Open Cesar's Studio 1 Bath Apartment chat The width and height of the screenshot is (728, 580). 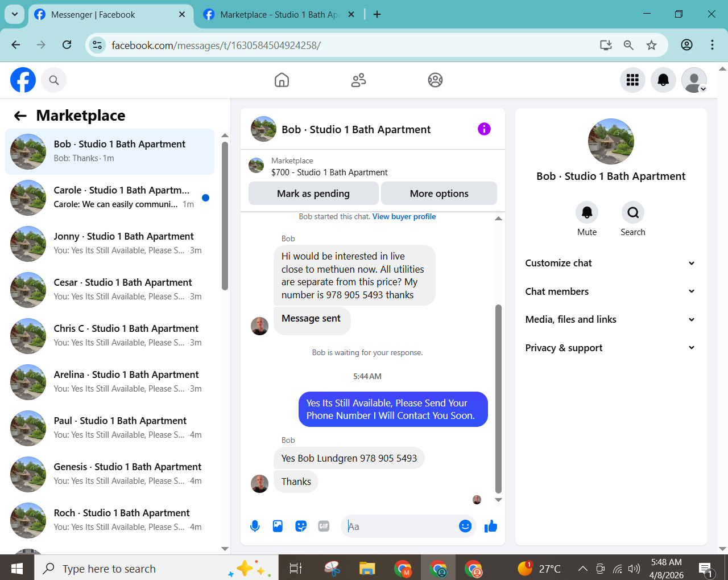110,290
